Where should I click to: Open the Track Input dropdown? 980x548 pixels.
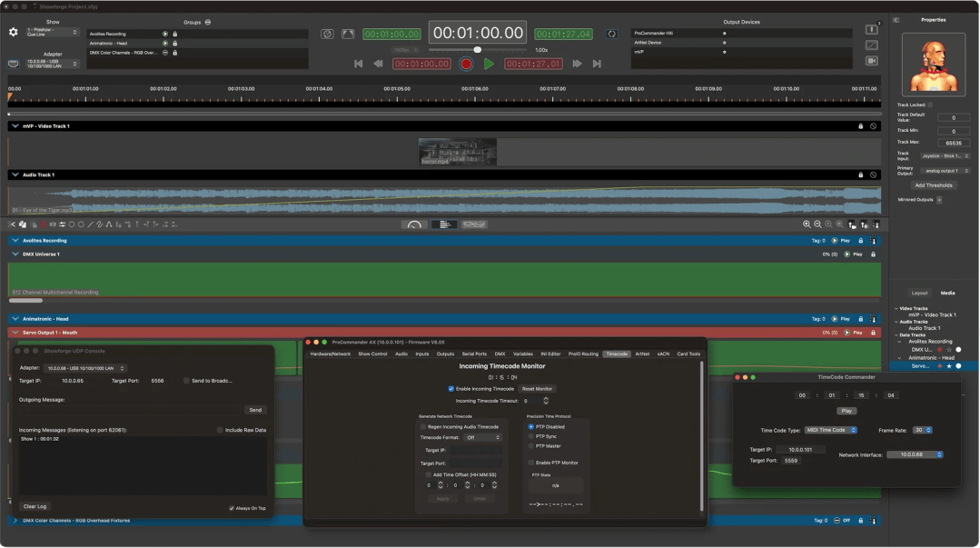coord(945,156)
